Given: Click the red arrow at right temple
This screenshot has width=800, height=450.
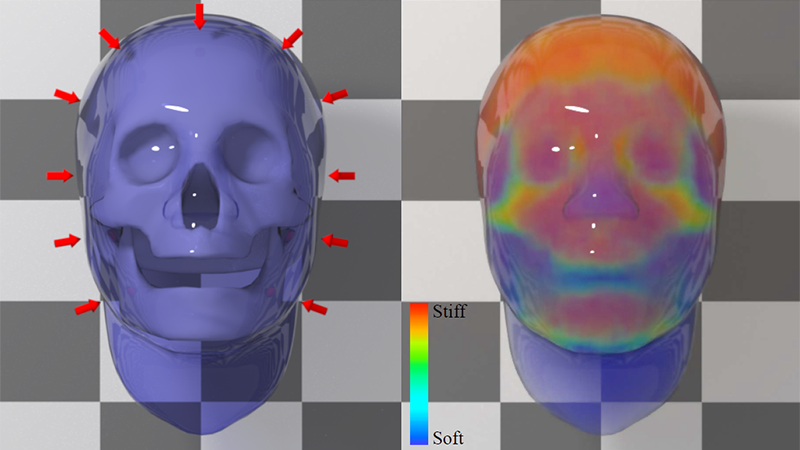Looking at the screenshot, I should tap(335, 95).
